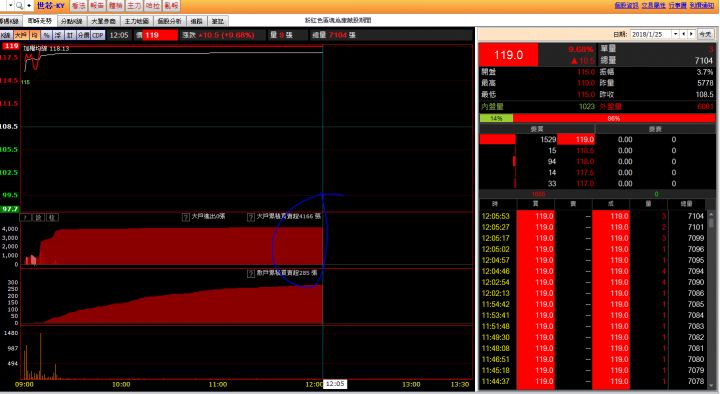Screen dimensions: 720x394
Task: Click the 外盤量 6081 value
Action: pos(705,107)
